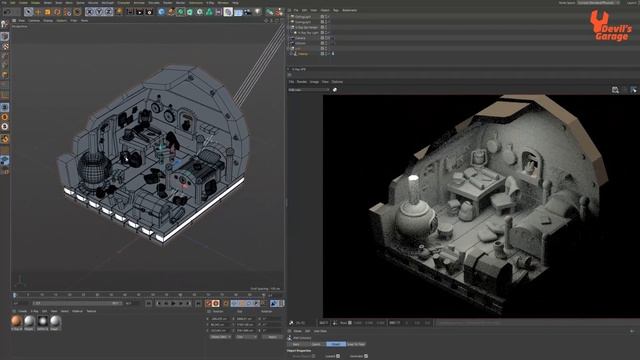Click the Render View clapboard icon

[x=130, y=12]
